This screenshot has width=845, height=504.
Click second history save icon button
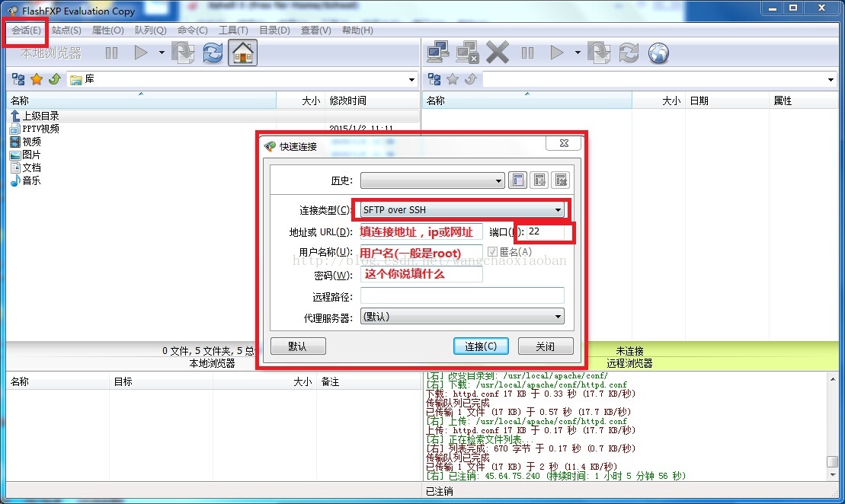click(x=539, y=180)
